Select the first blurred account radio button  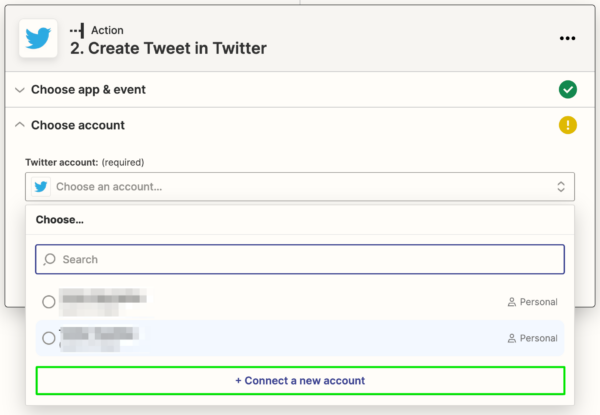coord(49,302)
